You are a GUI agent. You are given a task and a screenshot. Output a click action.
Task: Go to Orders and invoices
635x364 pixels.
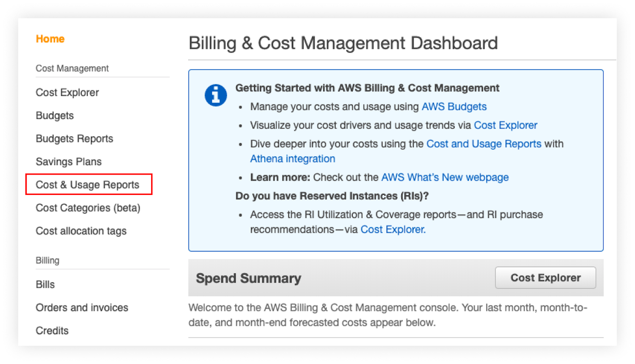click(82, 308)
